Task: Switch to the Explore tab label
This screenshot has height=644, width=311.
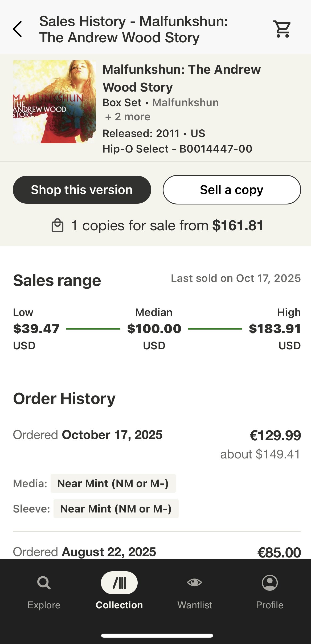Action: tap(44, 605)
